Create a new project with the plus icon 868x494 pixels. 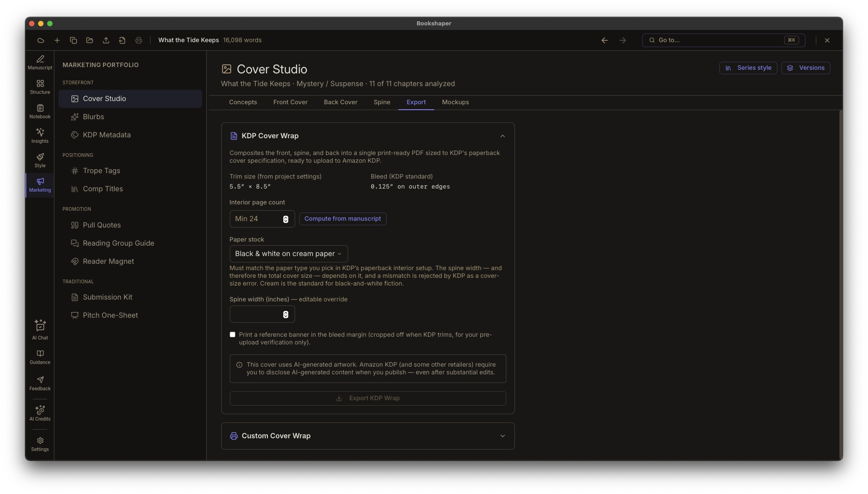click(57, 40)
